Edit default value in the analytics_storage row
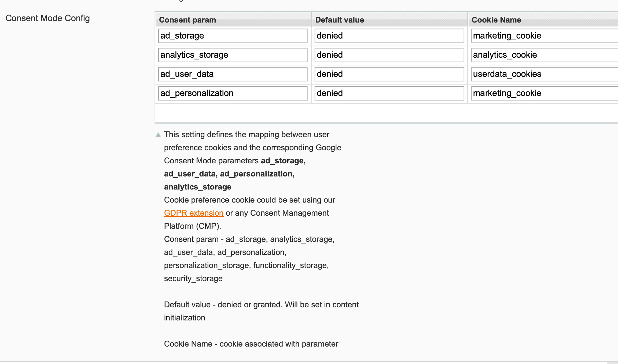618x364 pixels. [x=389, y=55]
